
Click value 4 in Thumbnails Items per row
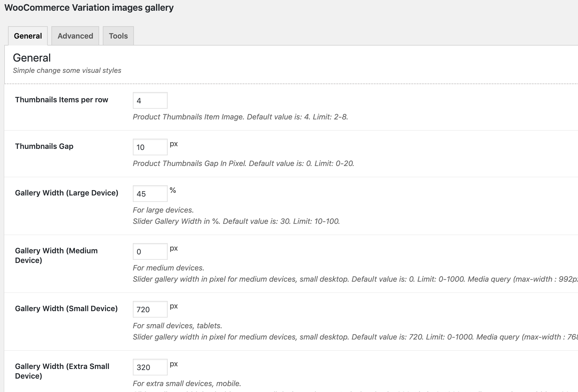149,100
